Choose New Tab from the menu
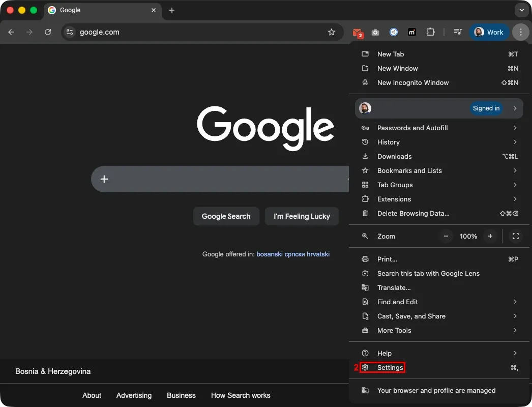Viewport: 532px width, 407px height. 439,54
